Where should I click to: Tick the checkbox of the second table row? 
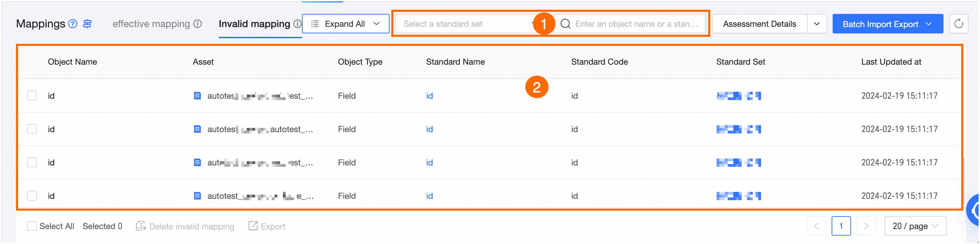coord(32,129)
